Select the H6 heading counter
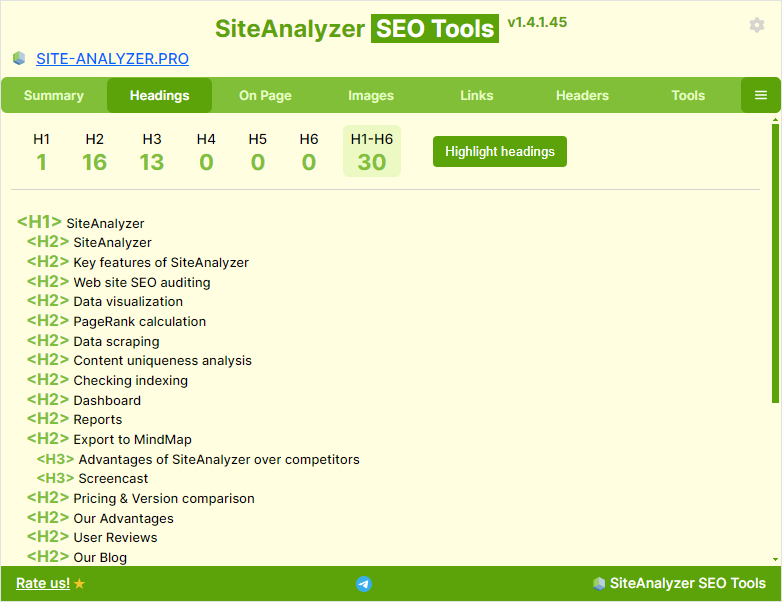The height and width of the screenshot is (602, 782). [309, 152]
